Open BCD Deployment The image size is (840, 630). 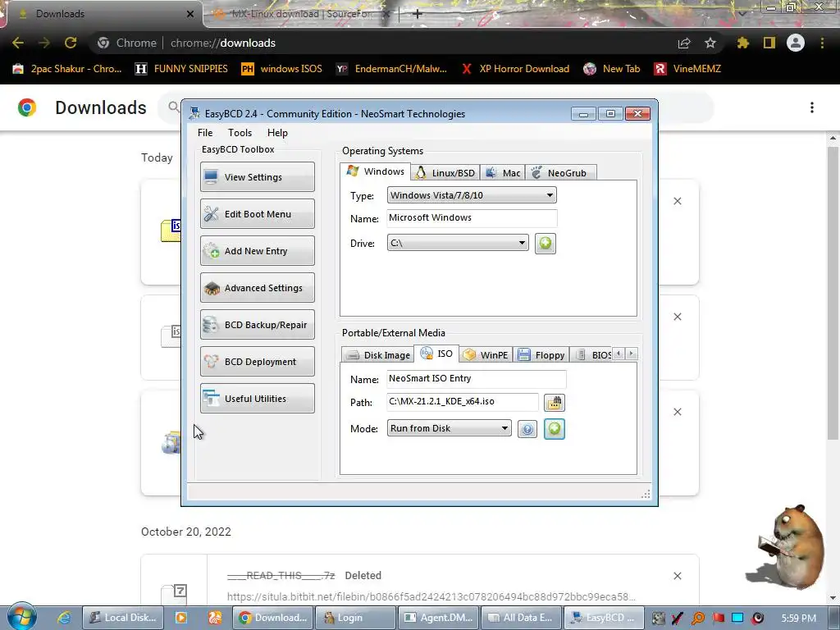pyautogui.click(x=257, y=362)
